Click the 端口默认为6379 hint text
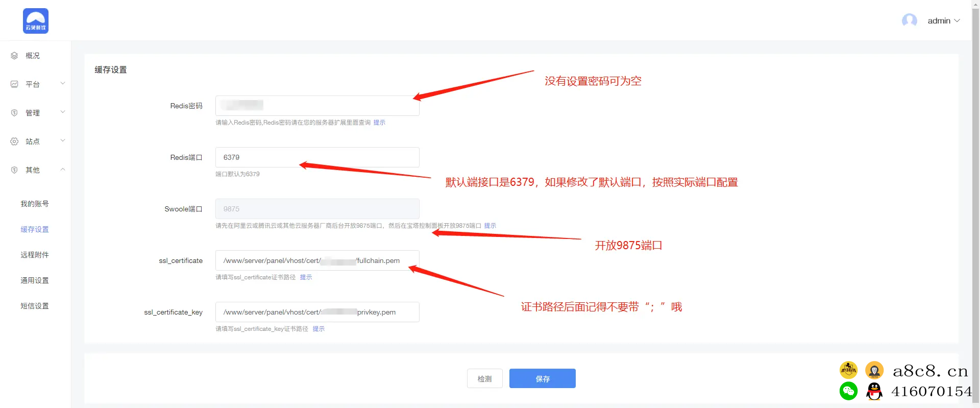The width and height of the screenshot is (980, 408). point(237,174)
